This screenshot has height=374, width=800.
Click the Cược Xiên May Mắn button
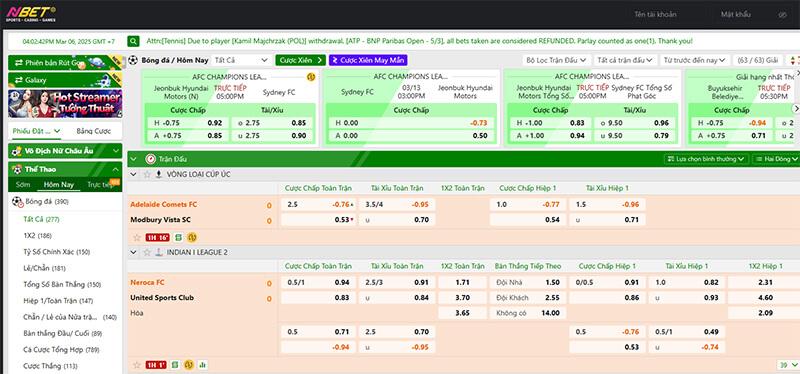(x=368, y=60)
